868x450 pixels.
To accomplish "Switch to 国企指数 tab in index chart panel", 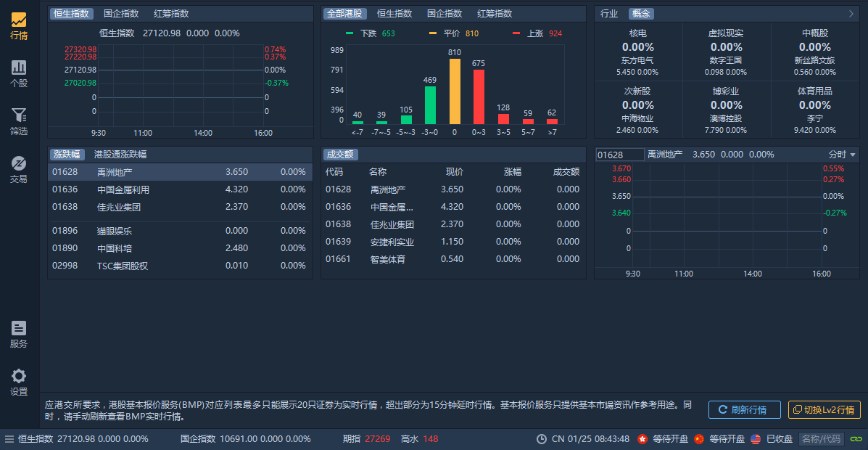I will 121,14.
